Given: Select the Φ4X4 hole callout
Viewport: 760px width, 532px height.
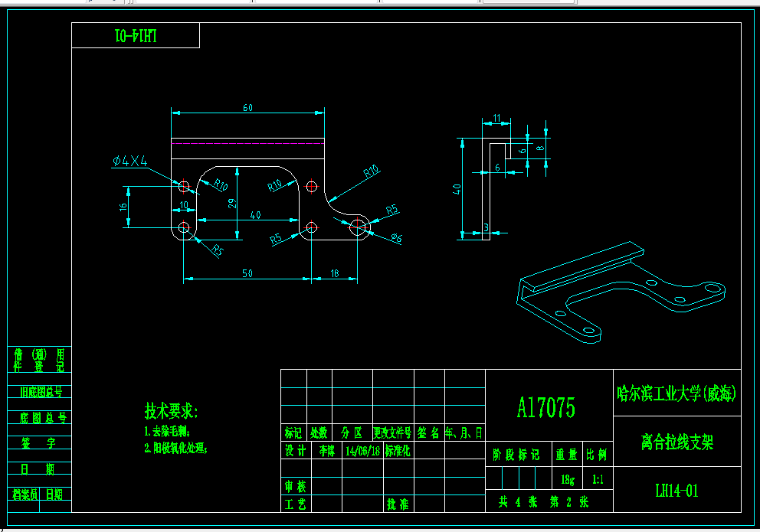Looking at the screenshot, I should 130,161.
